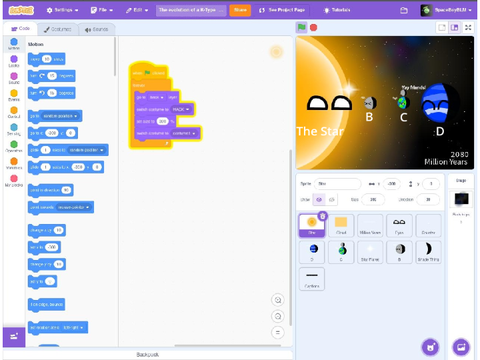Open the File menu
The width and height of the screenshot is (480, 360).
(102, 10)
